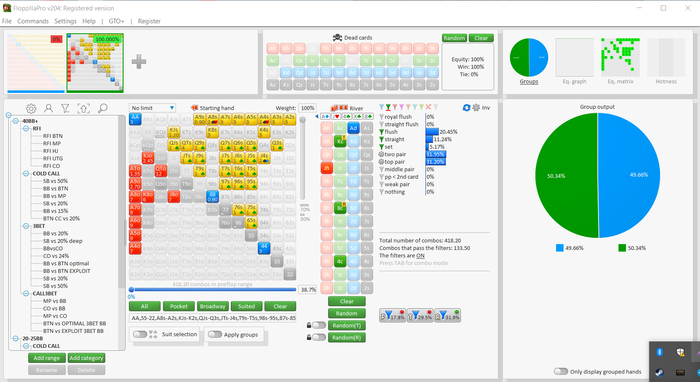Image resolution: width=700 pixels, height=382 pixels.
Task: Open the Commands menu
Action: coord(33,21)
